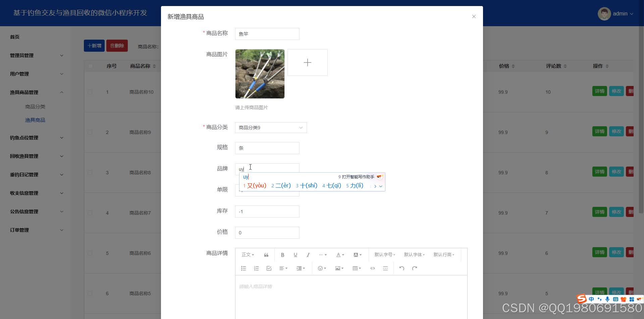Click the Bold icon in the editor toolbar
644x319 pixels.
[282, 255]
